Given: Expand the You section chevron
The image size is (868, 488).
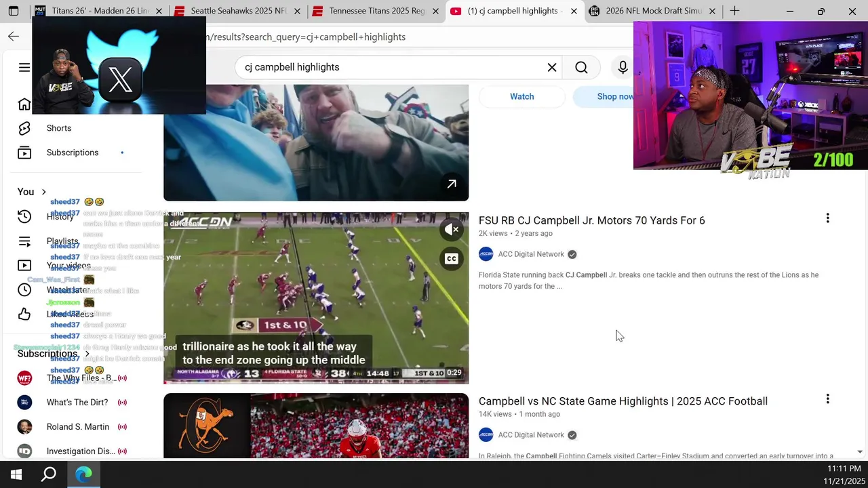Looking at the screenshot, I should click(x=44, y=192).
